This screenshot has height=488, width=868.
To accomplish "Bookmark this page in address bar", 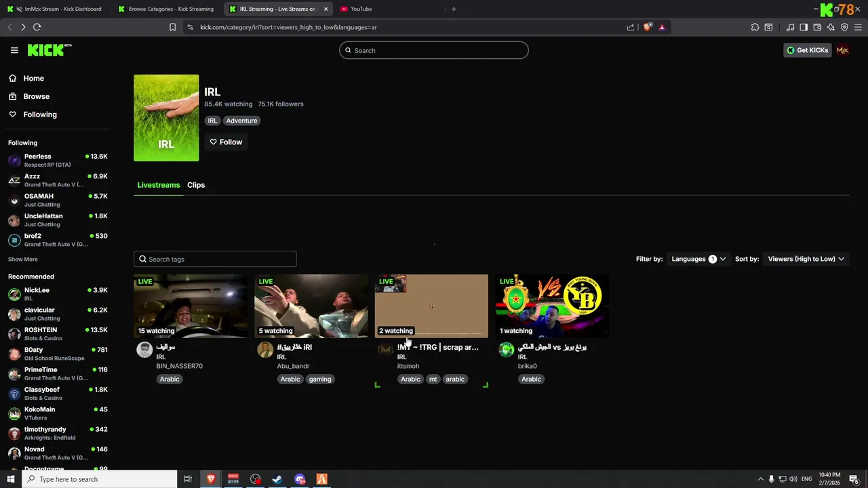I will [x=172, y=27].
